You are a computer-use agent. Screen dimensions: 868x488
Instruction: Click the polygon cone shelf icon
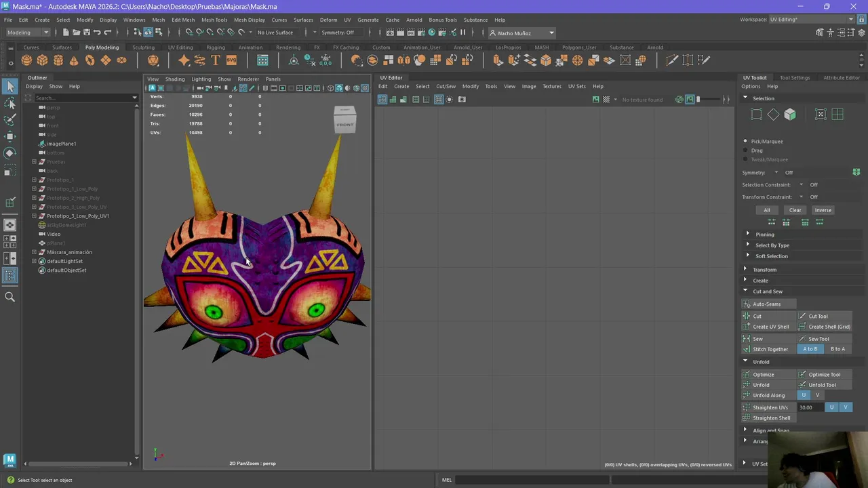(74, 60)
